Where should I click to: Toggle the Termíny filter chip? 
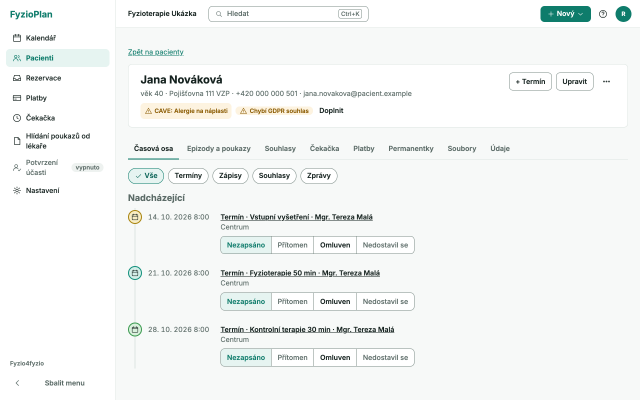[x=188, y=176]
